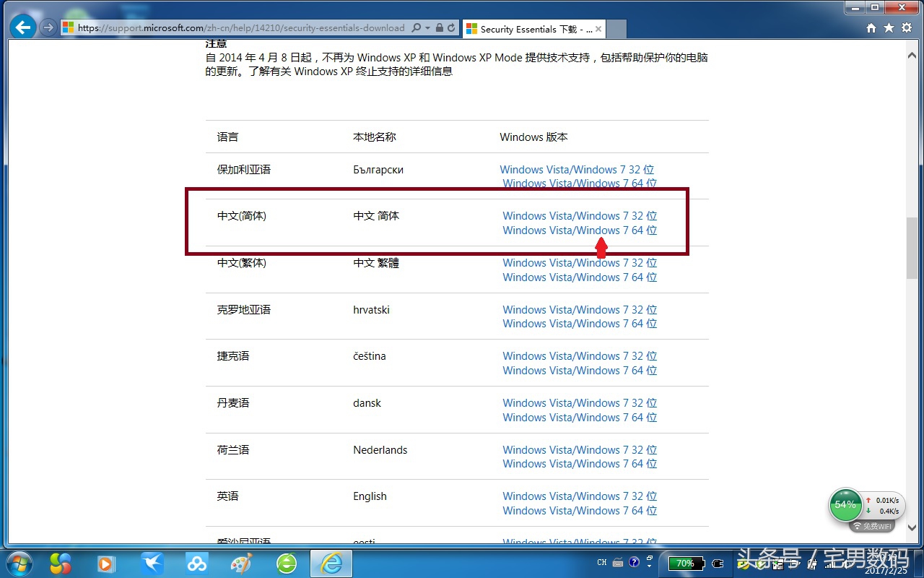Open Xunlei download manager from taskbar
Image resolution: width=924 pixels, height=578 pixels.
tap(152, 564)
